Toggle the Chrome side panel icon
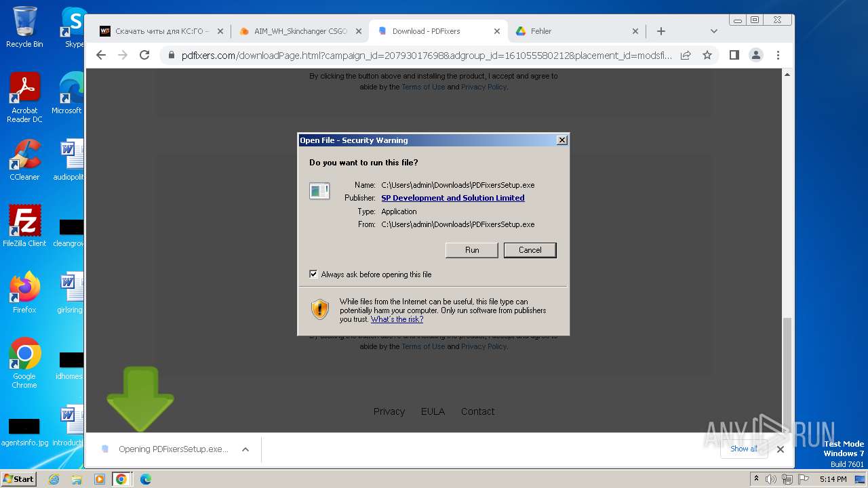The width and height of the screenshot is (868, 488). click(x=734, y=56)
